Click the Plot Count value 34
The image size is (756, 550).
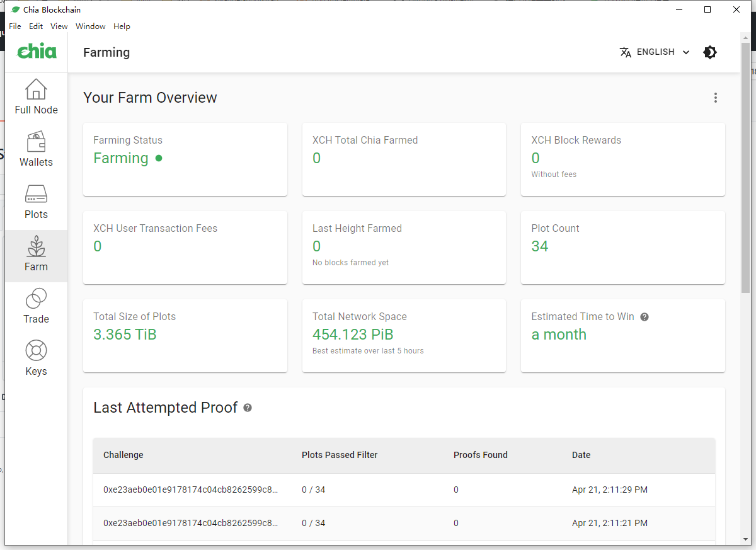click(540, 246)
